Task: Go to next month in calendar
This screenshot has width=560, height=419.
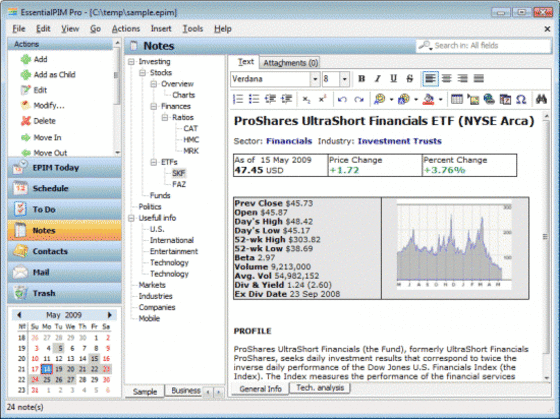Action: click(x=110, y=315)
